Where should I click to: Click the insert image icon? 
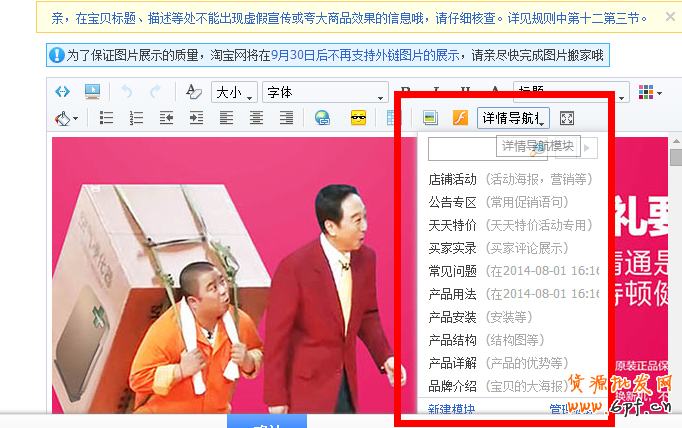tap(430, 118)
